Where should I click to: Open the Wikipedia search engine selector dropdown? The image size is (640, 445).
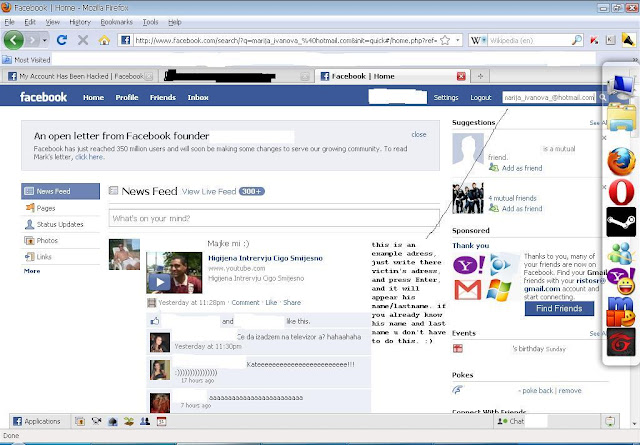click(478, 40)
